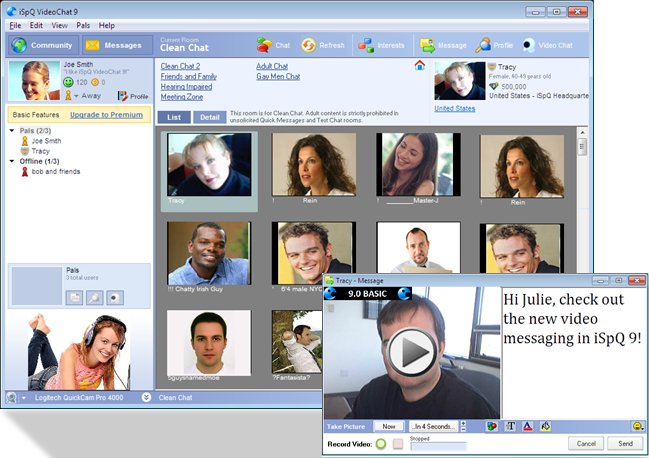Click Cancel in the Tracy message window
The image size is (649, 458).
pos(586,444)
